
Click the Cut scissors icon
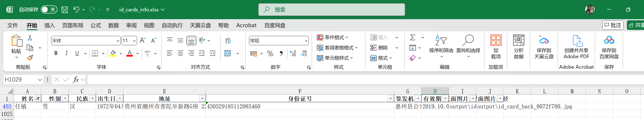30,38
